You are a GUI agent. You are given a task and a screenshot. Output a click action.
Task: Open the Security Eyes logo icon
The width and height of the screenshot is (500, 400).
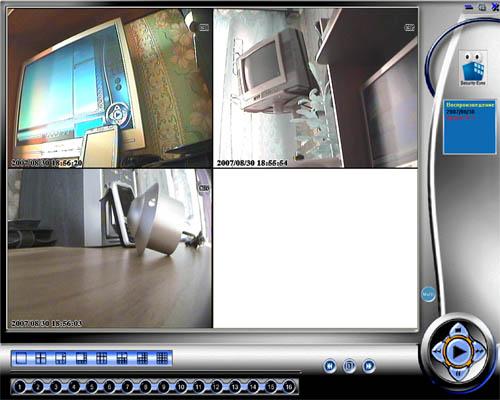coord(473,68)
